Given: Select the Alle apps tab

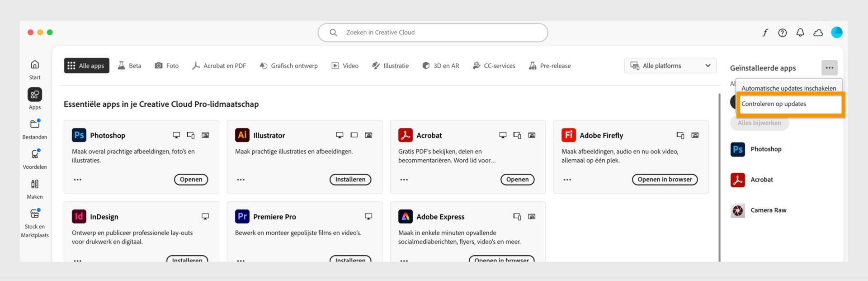Looking at the screenshot, I should pos(87,66).
